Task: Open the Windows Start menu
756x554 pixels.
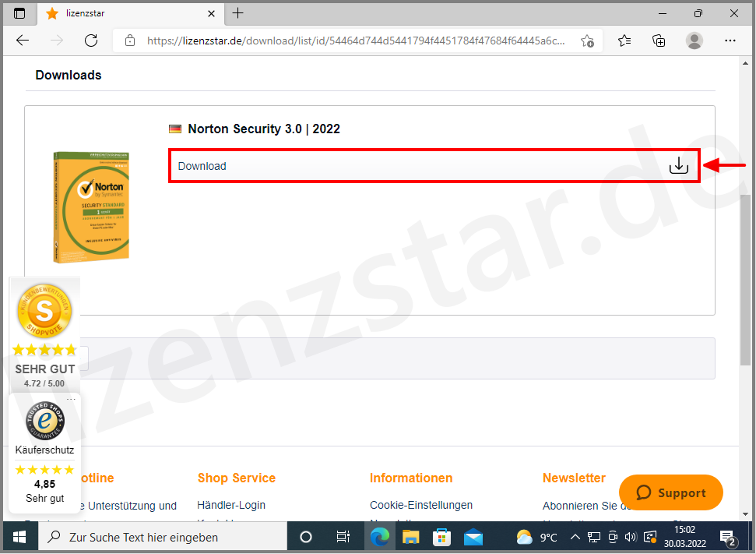Action: [19, 537]
